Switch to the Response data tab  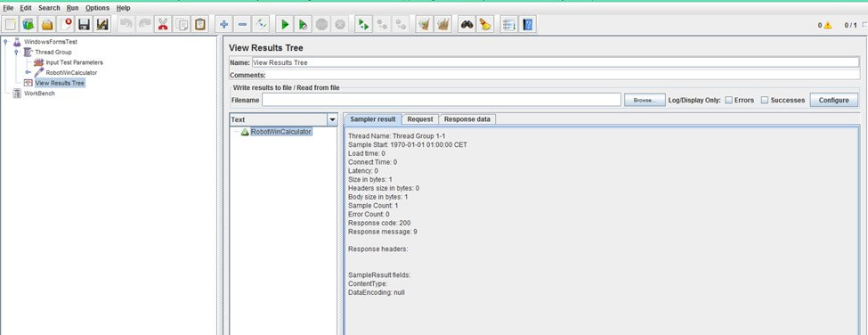(467, 119)
